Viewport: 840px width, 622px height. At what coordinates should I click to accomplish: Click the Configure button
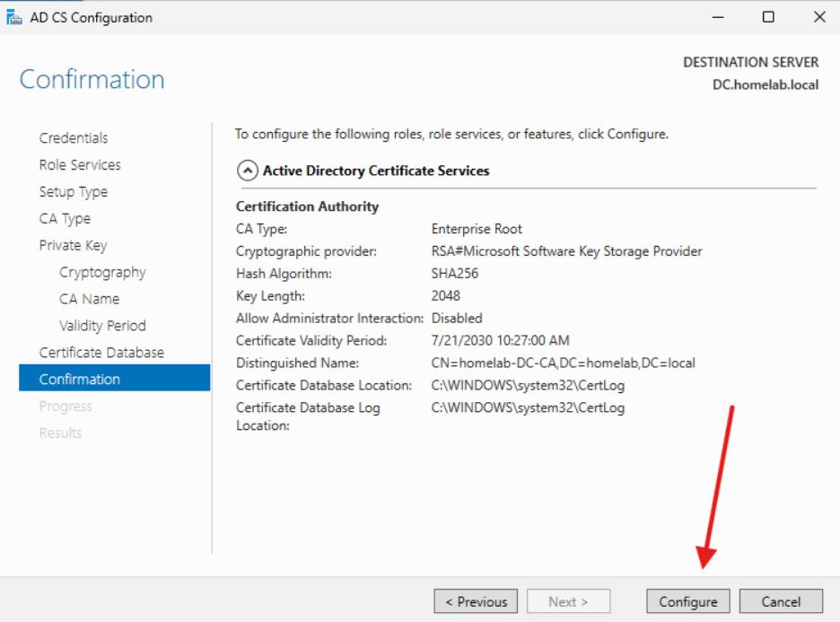pos(687,600)
